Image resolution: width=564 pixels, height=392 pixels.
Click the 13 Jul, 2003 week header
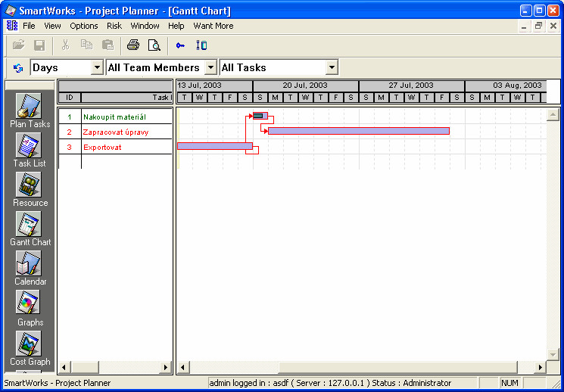point(214,86)
